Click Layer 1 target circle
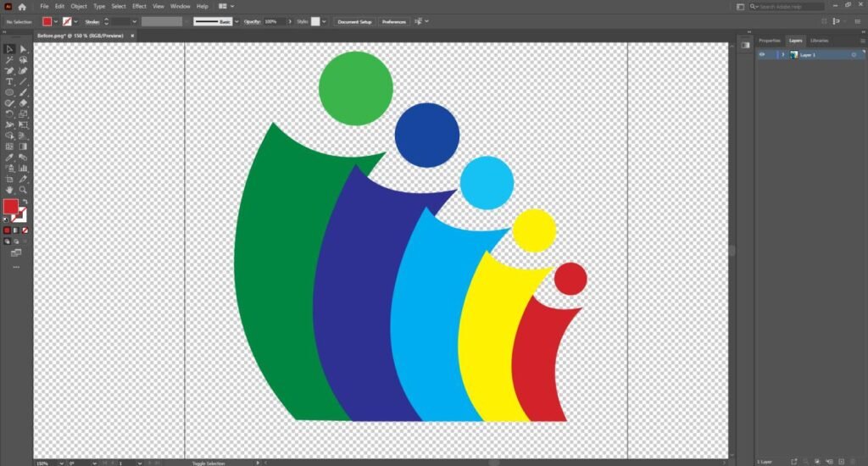This screenshot has height=466, width=868. 854,55
